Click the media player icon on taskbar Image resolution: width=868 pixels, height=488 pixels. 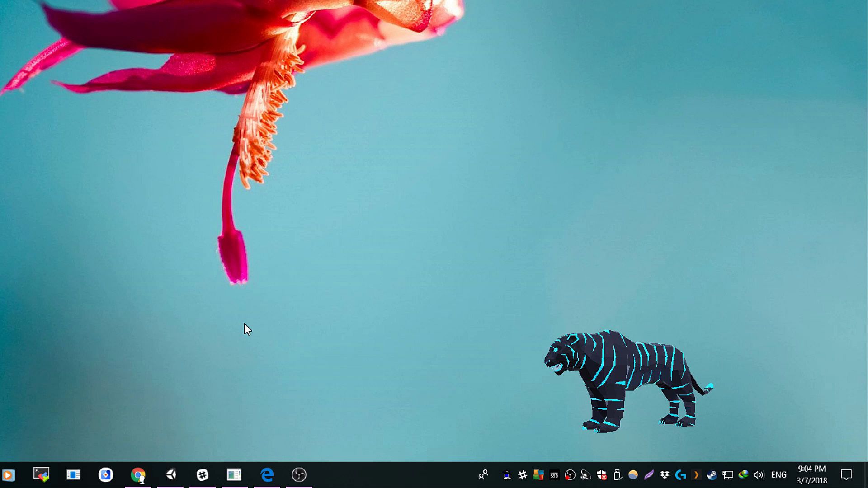(8, 475)
